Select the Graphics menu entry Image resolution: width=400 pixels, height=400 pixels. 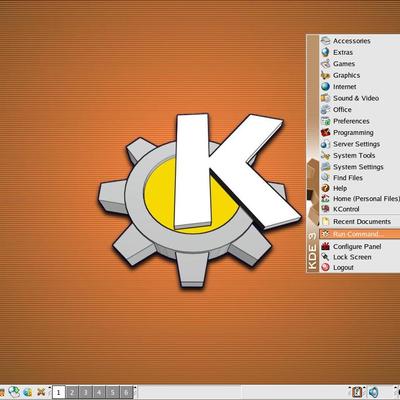click(x=360, y=75)
